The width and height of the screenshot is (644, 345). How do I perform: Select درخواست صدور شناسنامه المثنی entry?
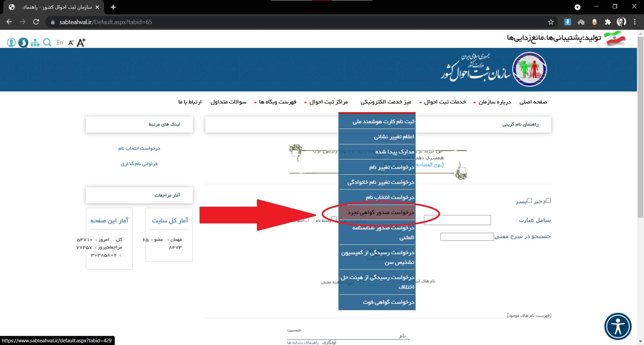[x=377, y=232]
